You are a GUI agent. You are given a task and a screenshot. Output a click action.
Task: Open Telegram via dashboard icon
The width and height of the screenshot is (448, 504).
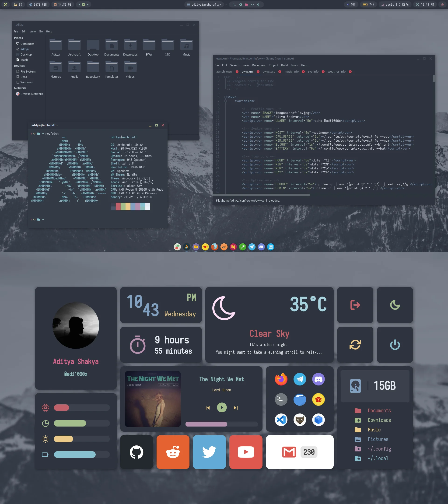pos(300,379)
